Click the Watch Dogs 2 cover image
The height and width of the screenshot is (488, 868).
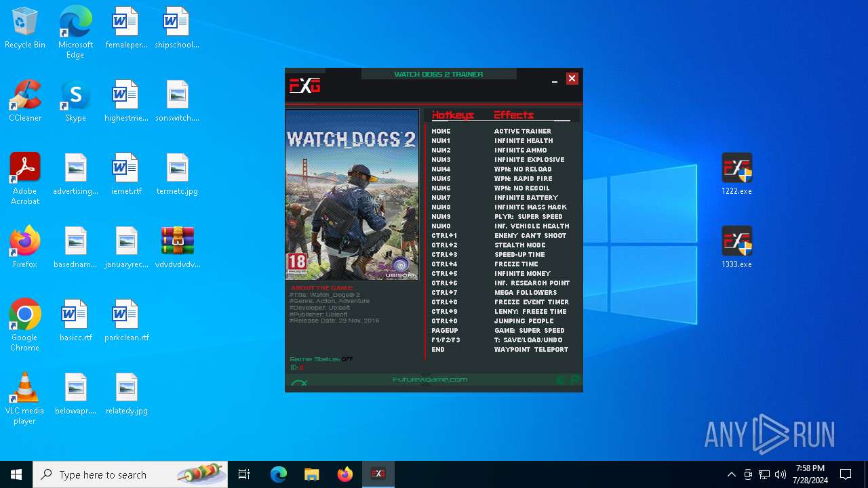click(352, 195)
